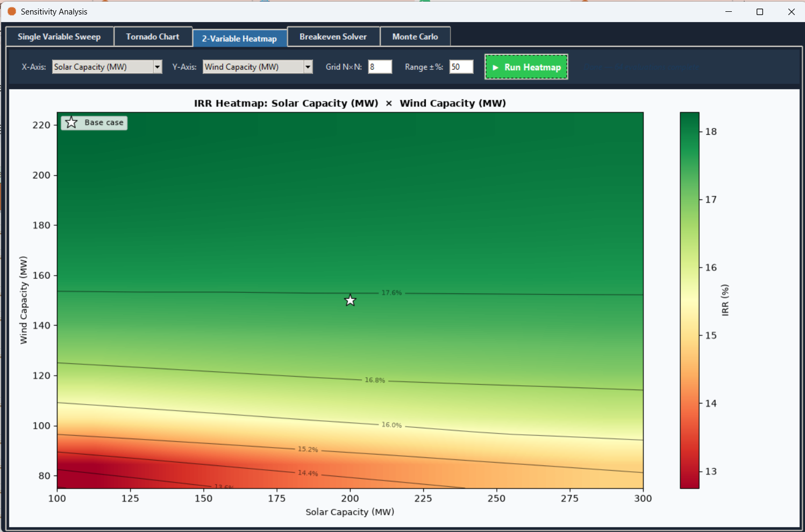Click the 160 tick on the y-axis
Viewport: 805px width, 532px height.
[x=41, y=275]
